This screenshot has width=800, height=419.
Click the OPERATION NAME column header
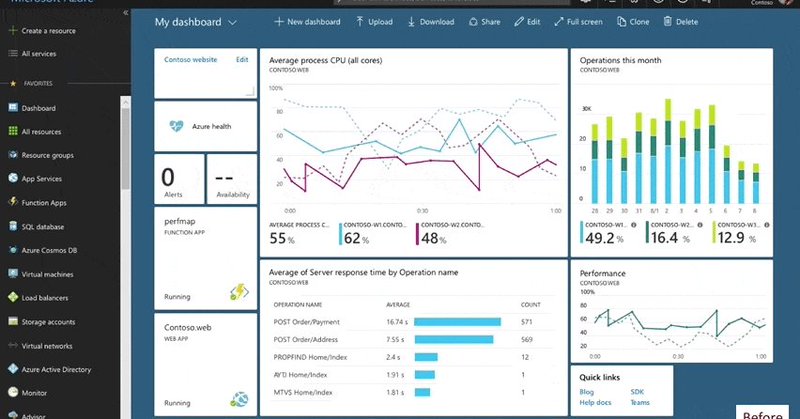[297, 305]
